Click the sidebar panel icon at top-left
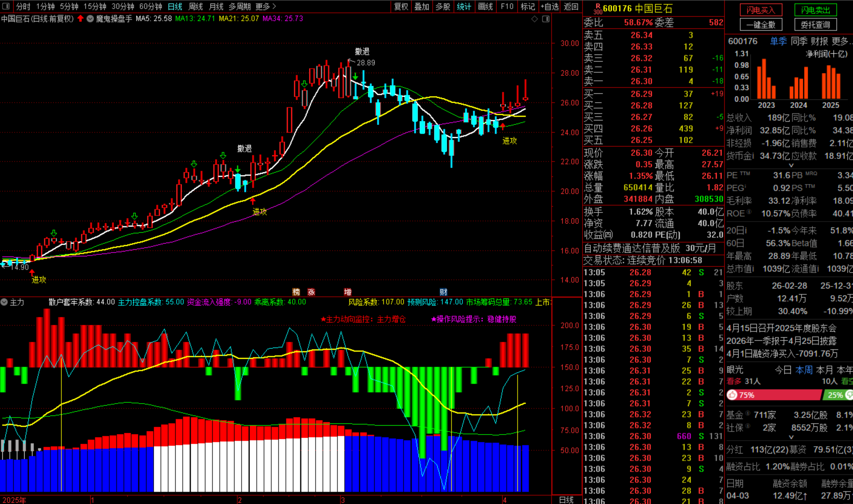Viewport: 853px width, 504px height. tap(6, 6)
